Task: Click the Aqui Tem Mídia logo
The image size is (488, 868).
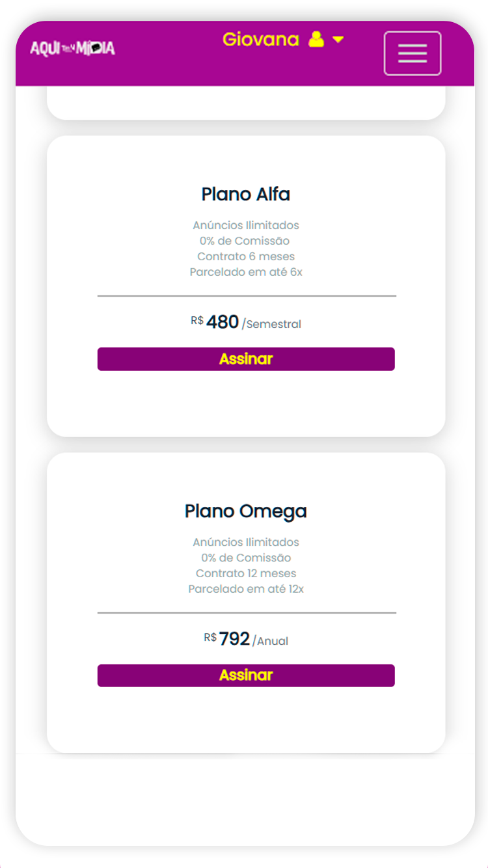Action: coord(72,48)
